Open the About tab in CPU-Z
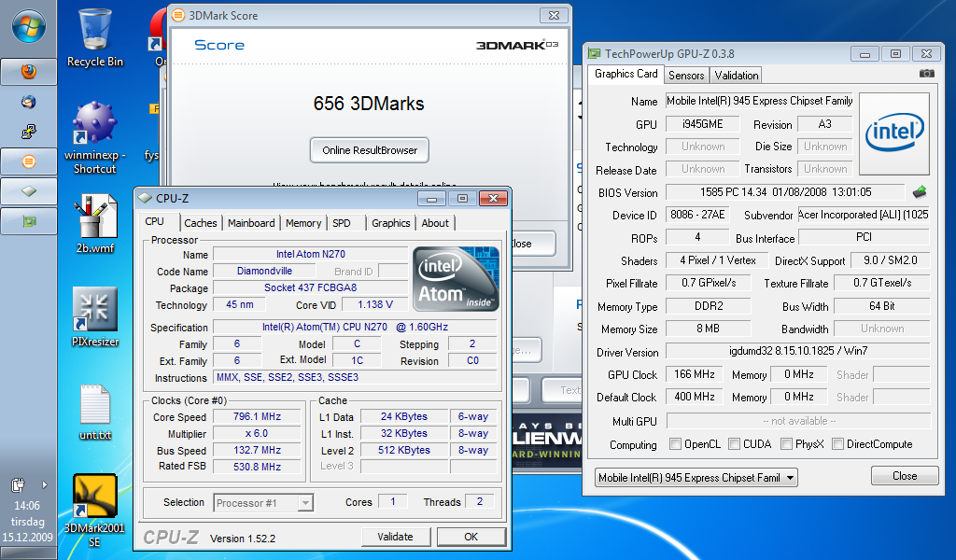The height and width of the screenshot is (560, 956). click(x=435, y=223)
